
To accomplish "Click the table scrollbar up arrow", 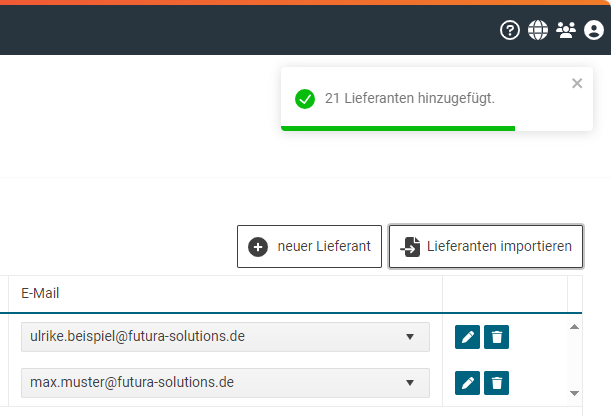I will pyautogui.click(x=574, y=326).
